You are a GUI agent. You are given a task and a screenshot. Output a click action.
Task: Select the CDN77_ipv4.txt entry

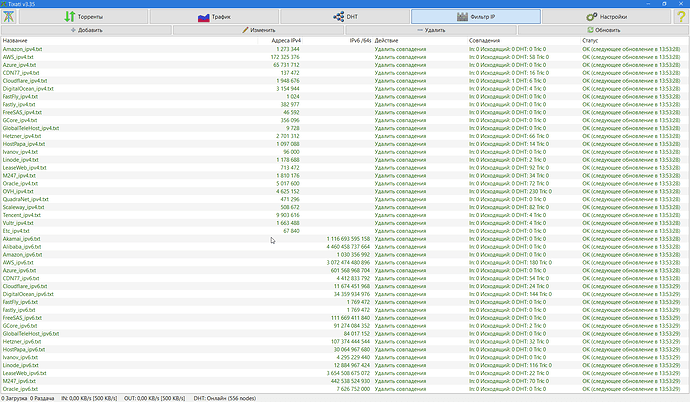click(x=345, y=73)
